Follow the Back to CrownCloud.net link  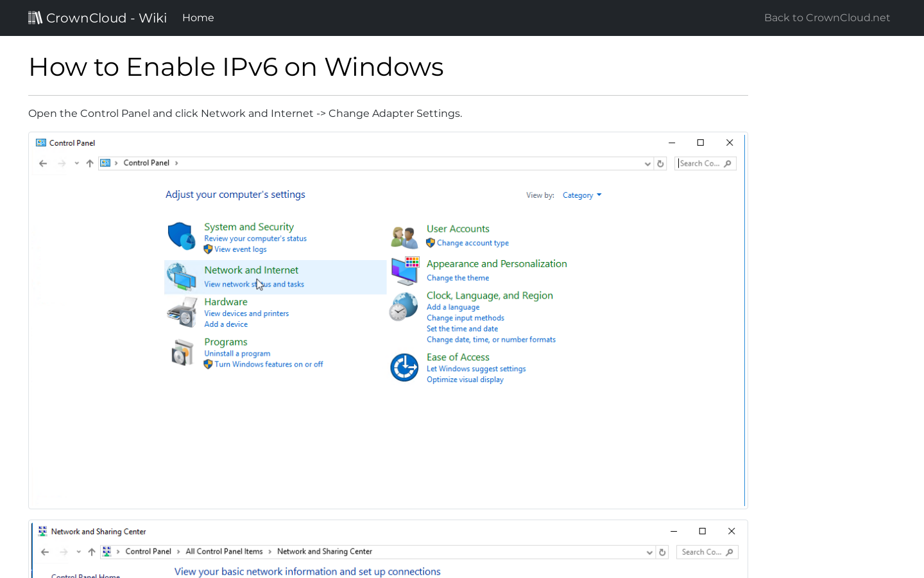coord(826,17)
